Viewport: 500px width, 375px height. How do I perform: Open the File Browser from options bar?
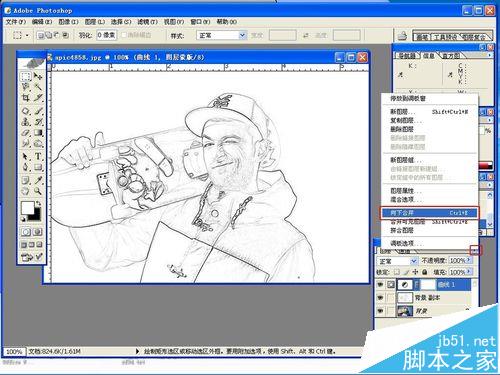pyautogui.click(x=403, y=36)
